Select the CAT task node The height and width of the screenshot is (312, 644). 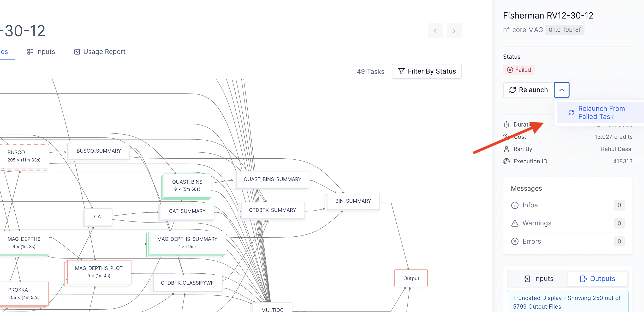point(99,217)
